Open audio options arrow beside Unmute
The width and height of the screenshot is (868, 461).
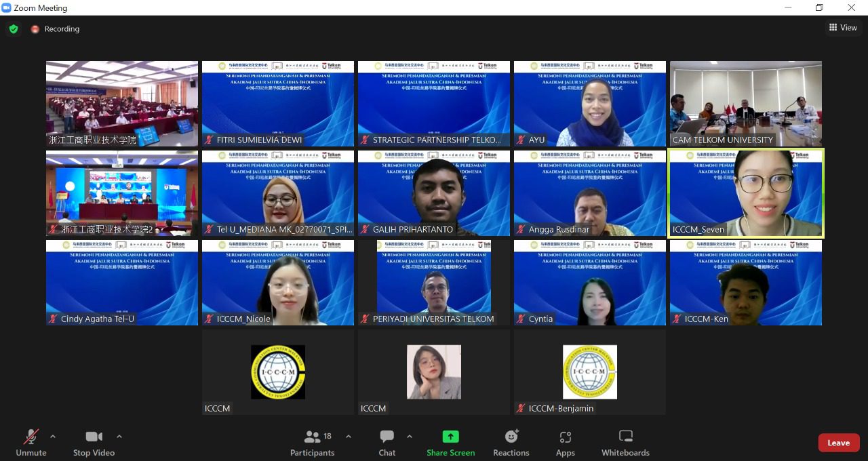pyautogui.click(x=53, y=437)
